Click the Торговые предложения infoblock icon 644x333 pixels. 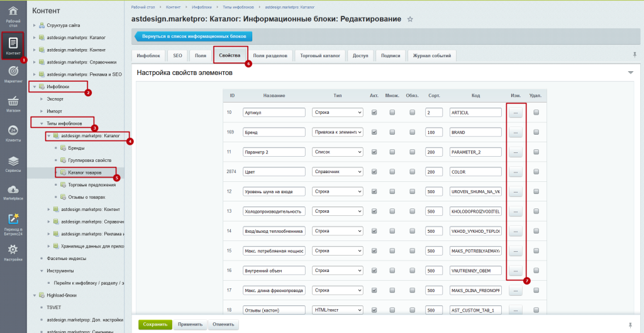[63, 184]
